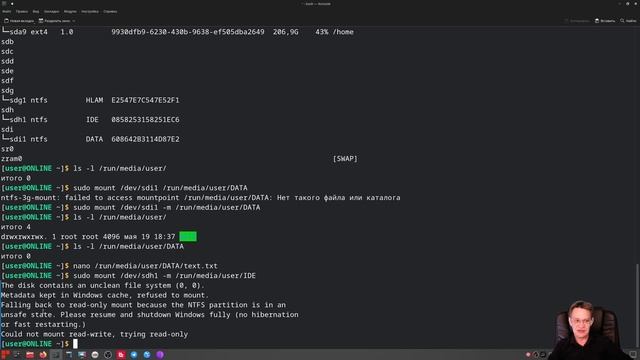Open the red folder file manager icon
640x360 pixels.
pos(30,355)
